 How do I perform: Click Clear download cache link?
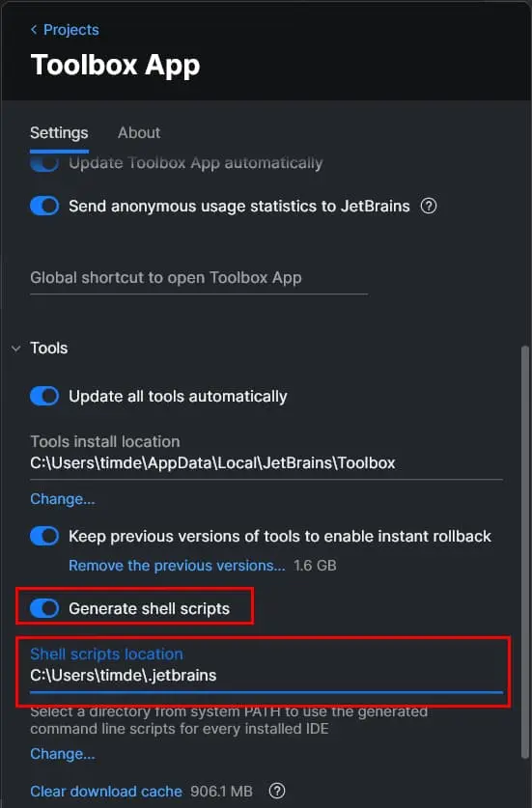pos(106,791)
